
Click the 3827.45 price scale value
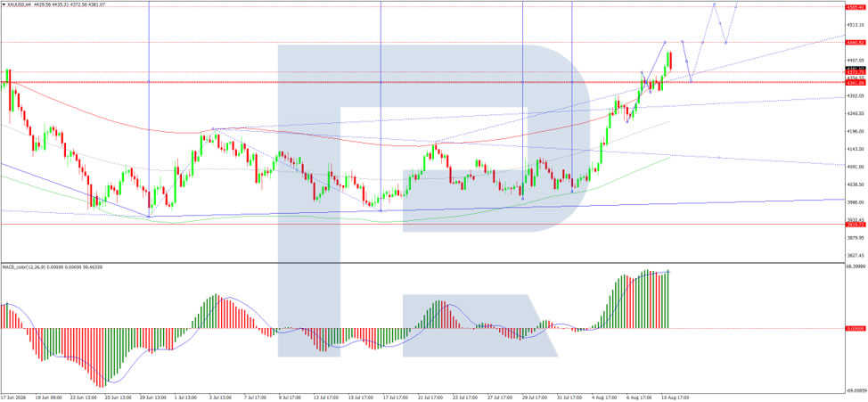point(856,255)
